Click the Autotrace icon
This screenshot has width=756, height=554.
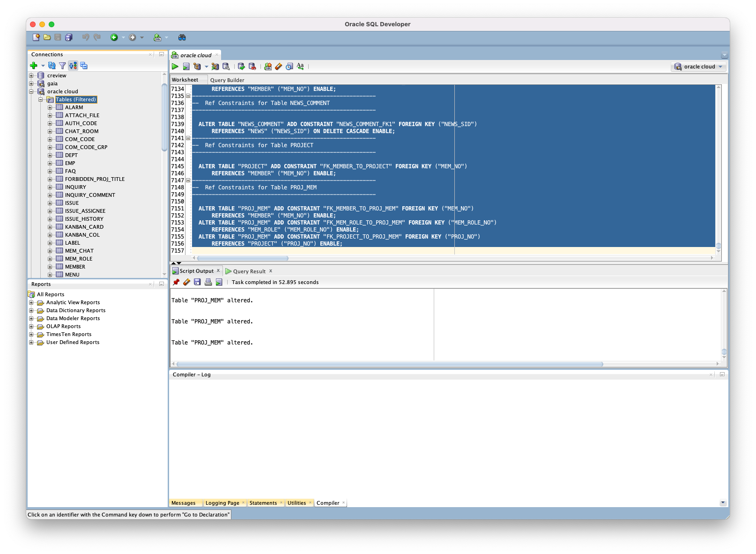click(215, 67)
